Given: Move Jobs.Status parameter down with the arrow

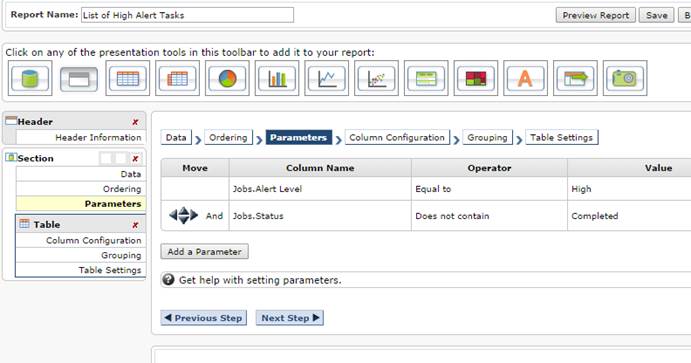Looking at the screenshot, I should (x=184, y=220).
